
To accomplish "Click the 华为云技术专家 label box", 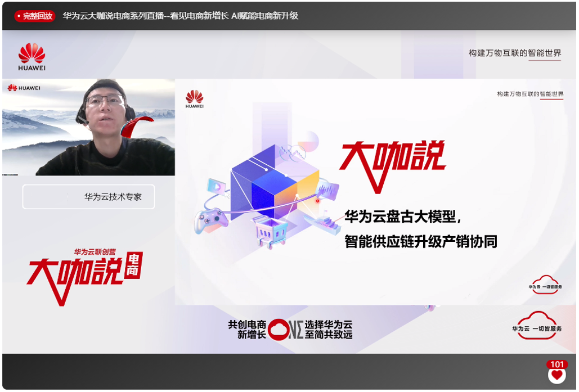I will click(x=89, y=197).
